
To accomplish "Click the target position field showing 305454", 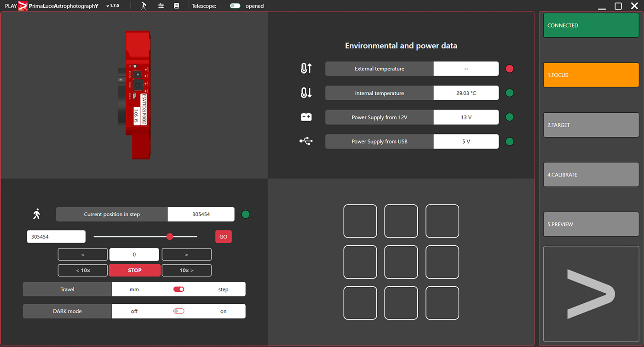I will pos(56,237).
